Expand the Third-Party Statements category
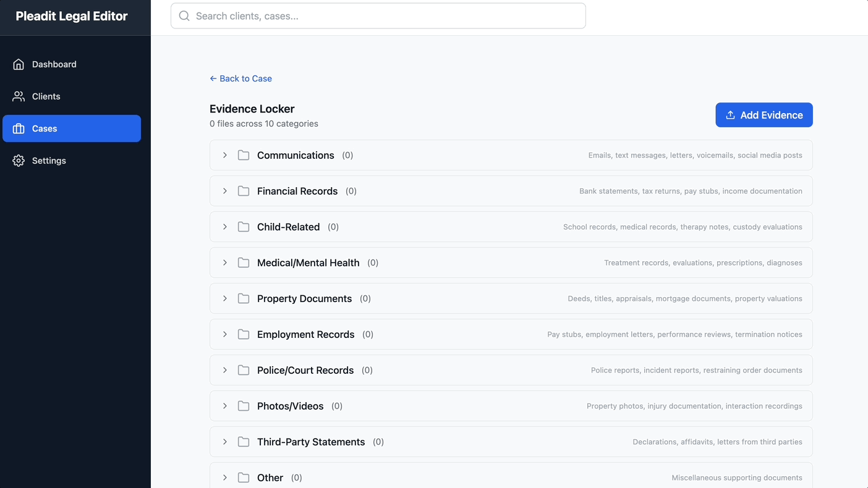The image size is (868, 488). pos(225,442)
